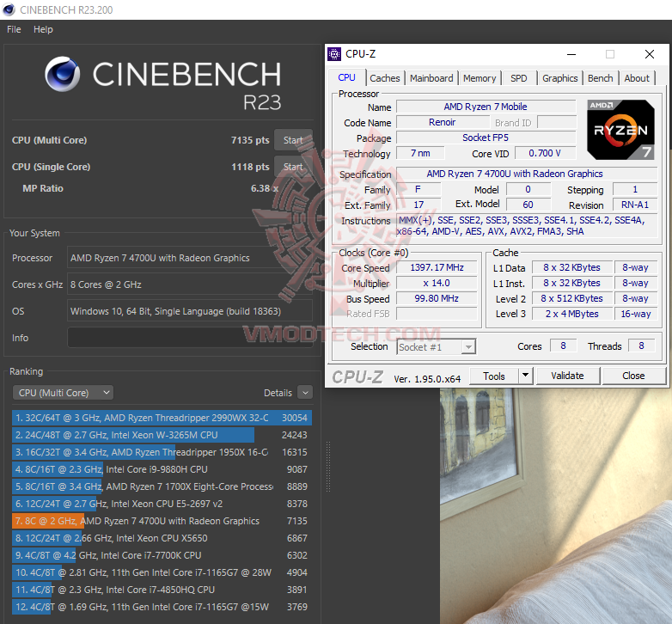Click the Code Name Renoir field

(443, 122)
